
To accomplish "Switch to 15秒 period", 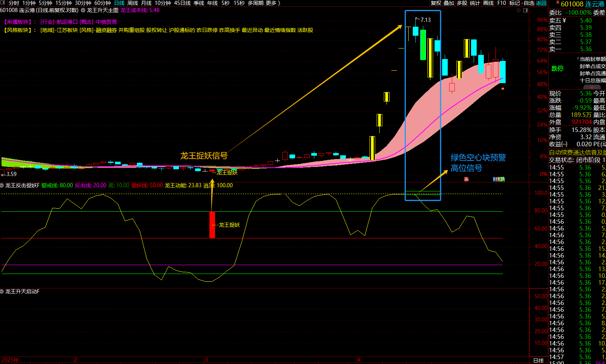I will 239,3.
